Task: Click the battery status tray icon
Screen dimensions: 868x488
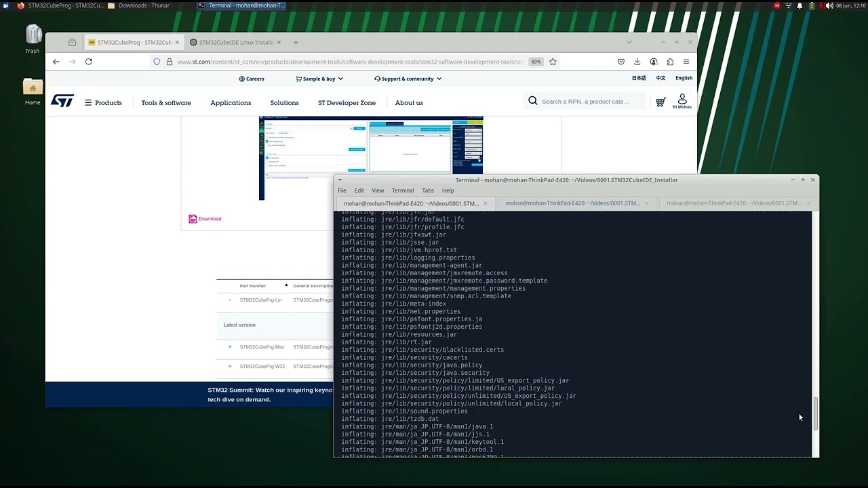Action: [x=812, y=5]
